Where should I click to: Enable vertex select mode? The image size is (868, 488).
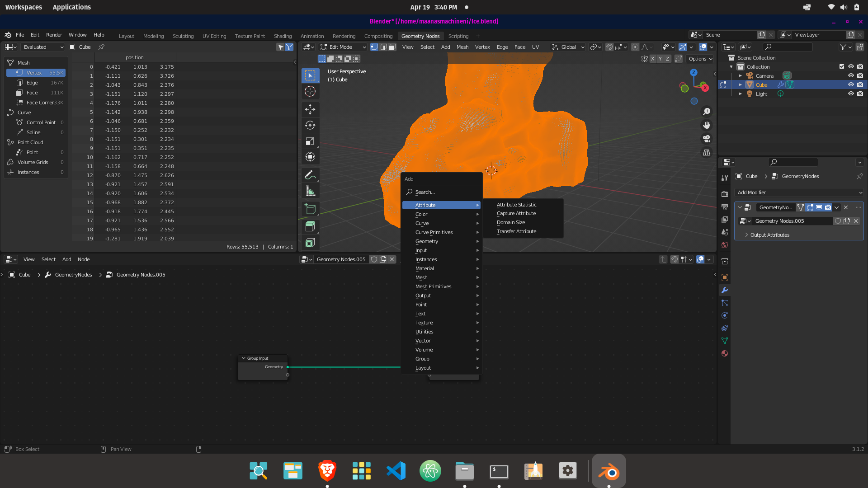pos(374,47)
